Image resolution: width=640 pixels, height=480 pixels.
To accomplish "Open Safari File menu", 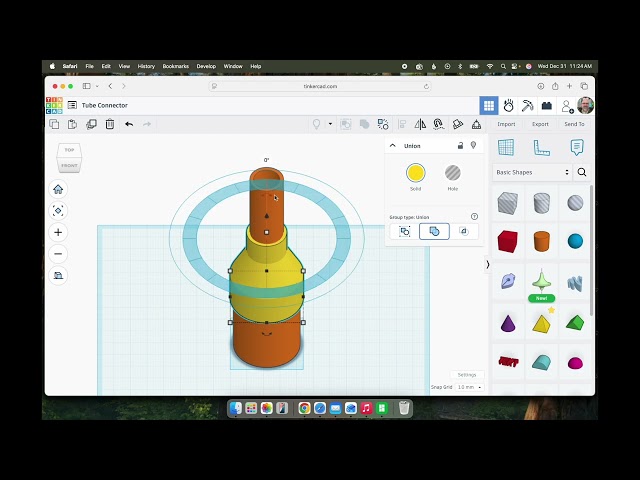I will [x=89, y=66].
